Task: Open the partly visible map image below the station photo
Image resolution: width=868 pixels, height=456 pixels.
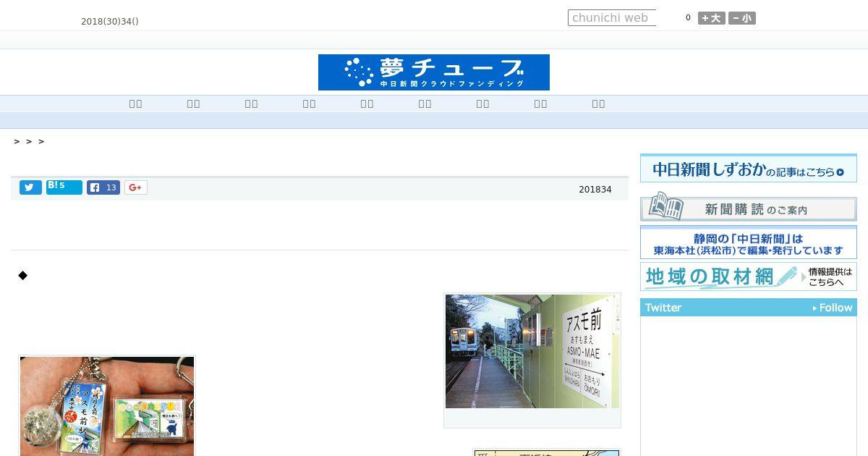Action: pyautogui.click(x=547, y=452)
